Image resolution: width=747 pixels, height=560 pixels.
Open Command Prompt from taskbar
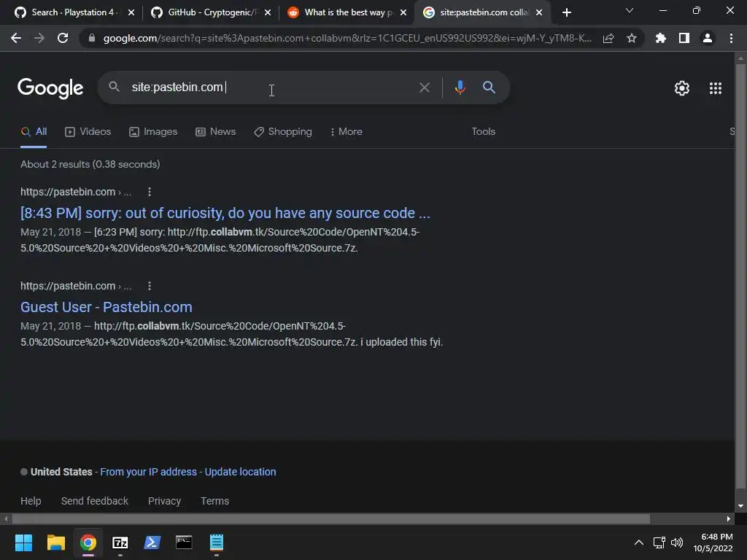pos(184,542)
